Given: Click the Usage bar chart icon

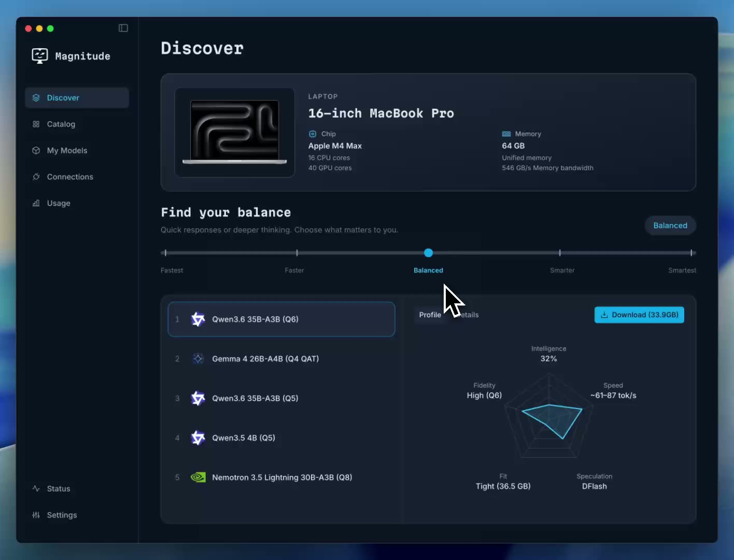Looking at the screenshot, I should click(36, 203).
